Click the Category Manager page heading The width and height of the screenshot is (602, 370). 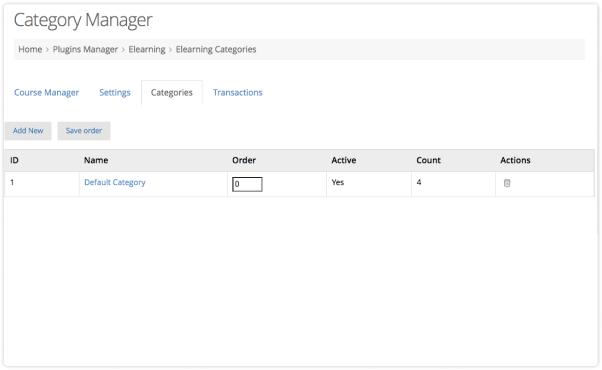[x=83, y=20]
